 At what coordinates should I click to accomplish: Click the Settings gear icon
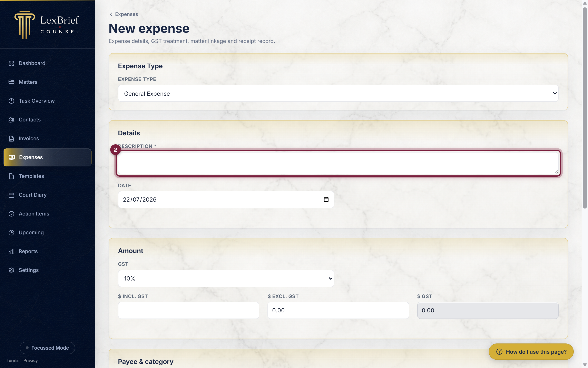[11, 270]
